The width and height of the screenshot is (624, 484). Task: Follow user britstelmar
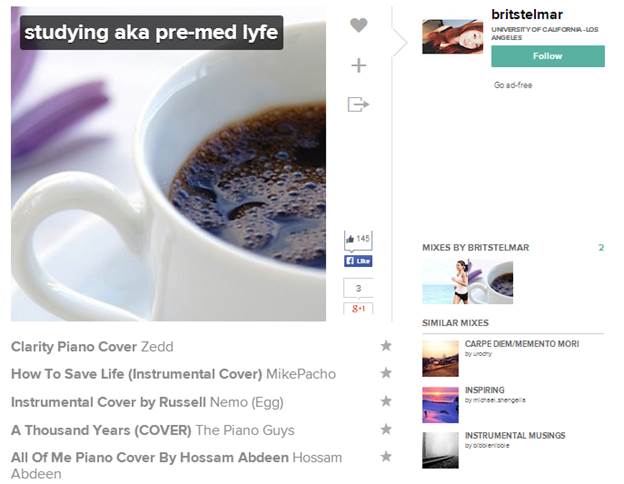click(548, 56)
